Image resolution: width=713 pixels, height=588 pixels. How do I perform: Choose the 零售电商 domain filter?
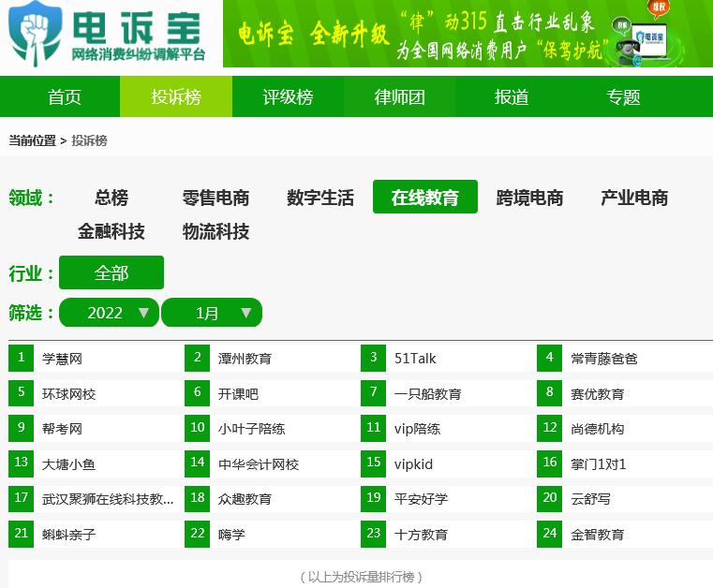pos(215,198)
